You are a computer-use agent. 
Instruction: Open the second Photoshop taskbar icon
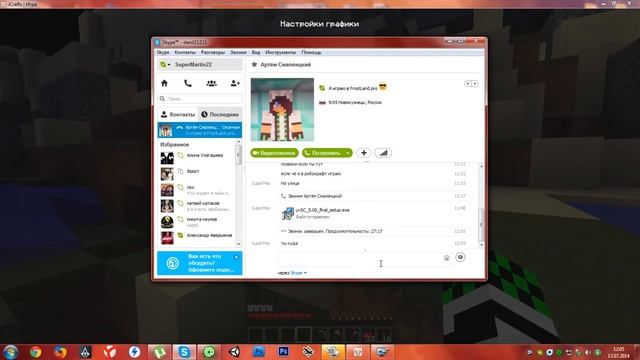284,352
